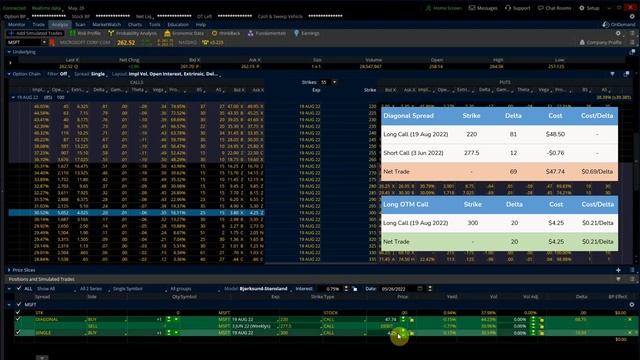640x360 pixels.
Task: Open the Date calendar icon
Action: (420, 289)
